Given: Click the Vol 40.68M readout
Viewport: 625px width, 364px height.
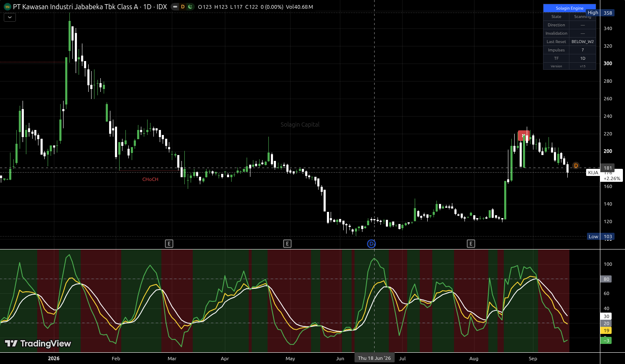Looking at the screenshot, I should click(299, 7).
